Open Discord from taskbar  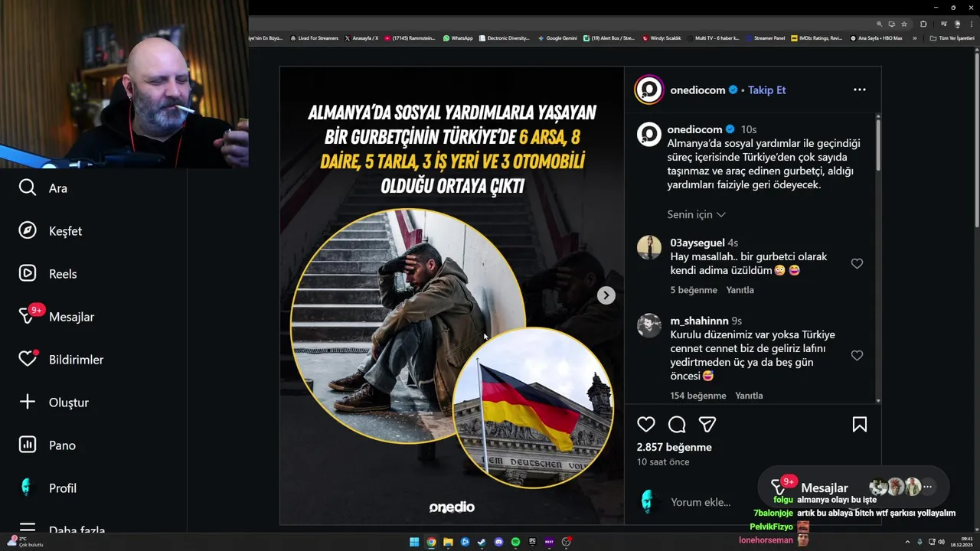tap(498, 542)
